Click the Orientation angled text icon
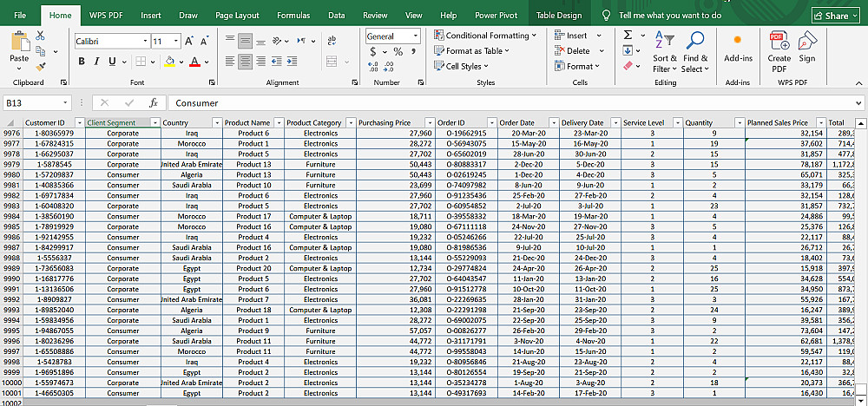 click(x=278, y=41)
